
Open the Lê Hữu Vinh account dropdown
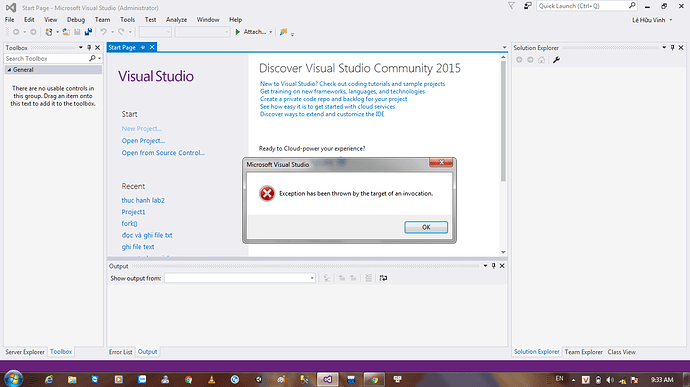tap(652, 20)
